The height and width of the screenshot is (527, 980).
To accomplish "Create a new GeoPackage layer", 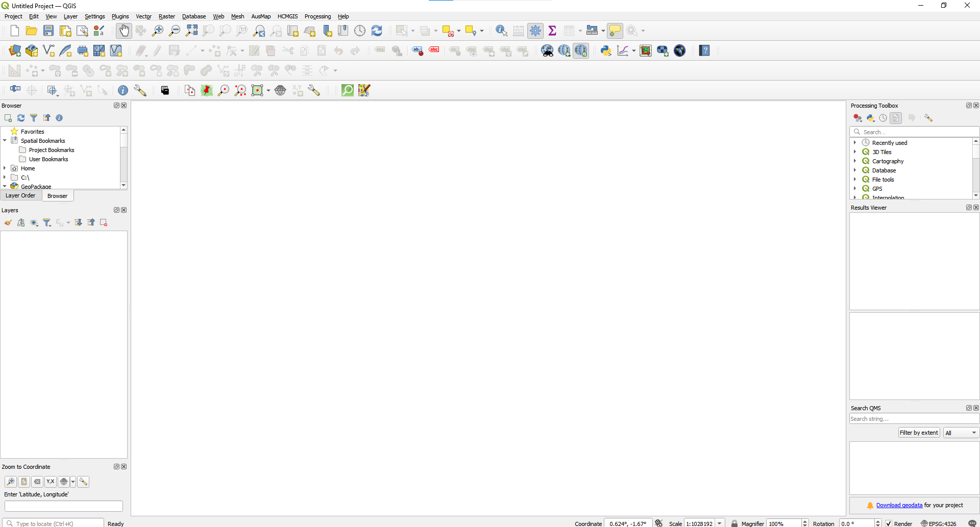I will pos(32,51).
